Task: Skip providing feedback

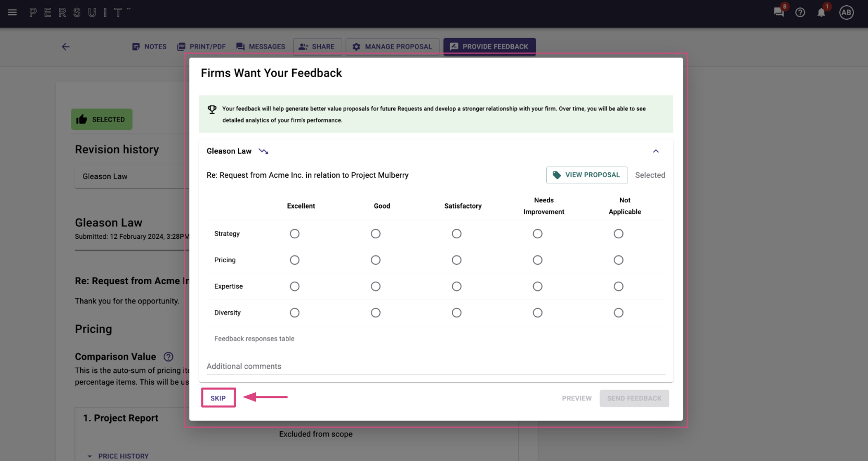Action: click(x=218, y=398)
